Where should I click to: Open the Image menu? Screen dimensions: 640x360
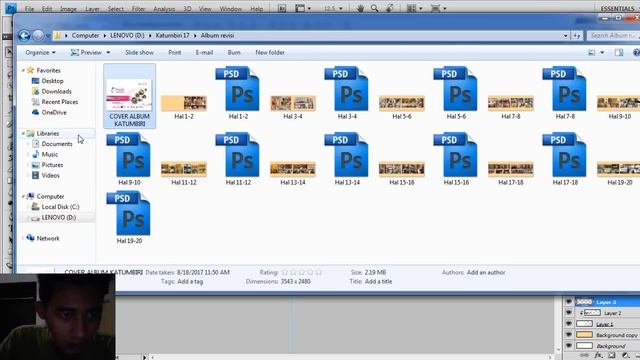[x=68, y=9]
